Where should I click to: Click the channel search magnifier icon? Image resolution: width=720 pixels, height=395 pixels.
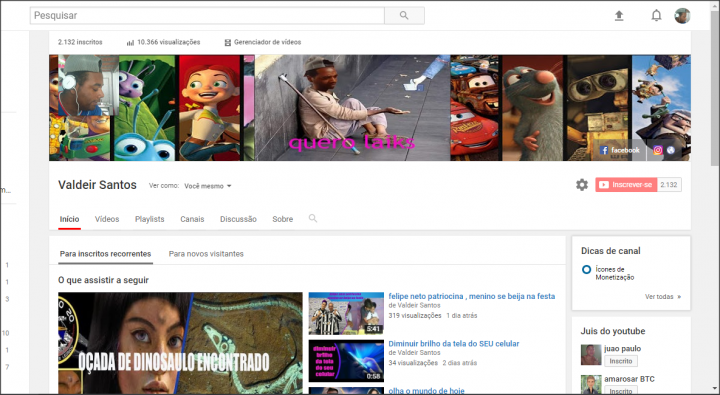tap(313, 218)
